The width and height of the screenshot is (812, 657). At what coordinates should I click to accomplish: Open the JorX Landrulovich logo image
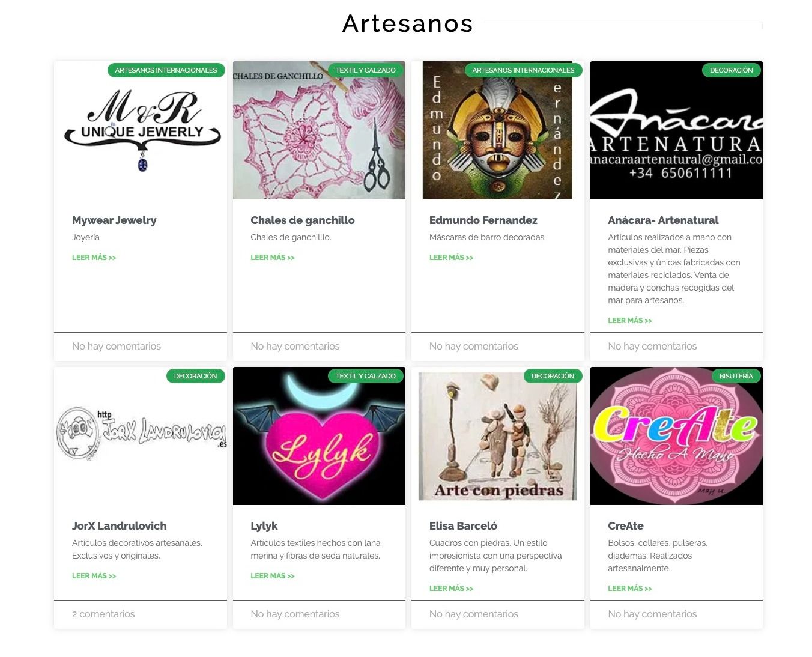141,436
